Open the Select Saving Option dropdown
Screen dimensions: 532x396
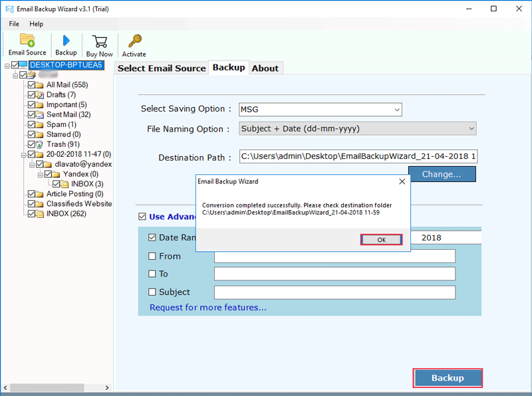click(x=398, y=110)
